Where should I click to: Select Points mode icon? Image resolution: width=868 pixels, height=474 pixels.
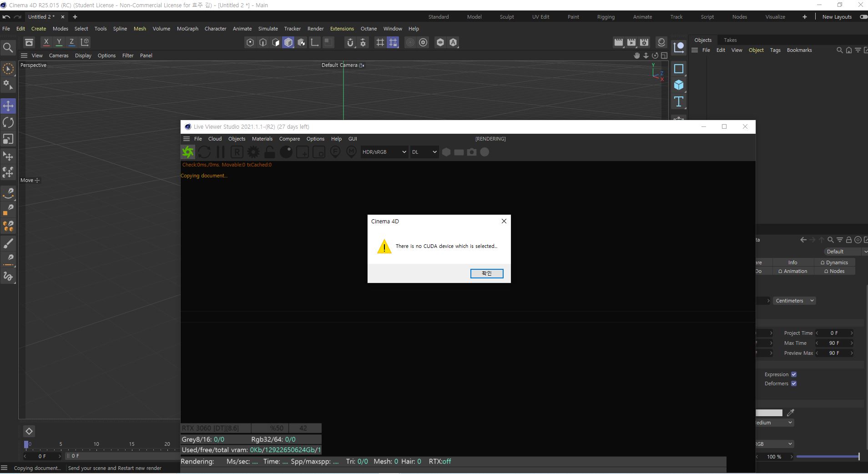(250, 42)
